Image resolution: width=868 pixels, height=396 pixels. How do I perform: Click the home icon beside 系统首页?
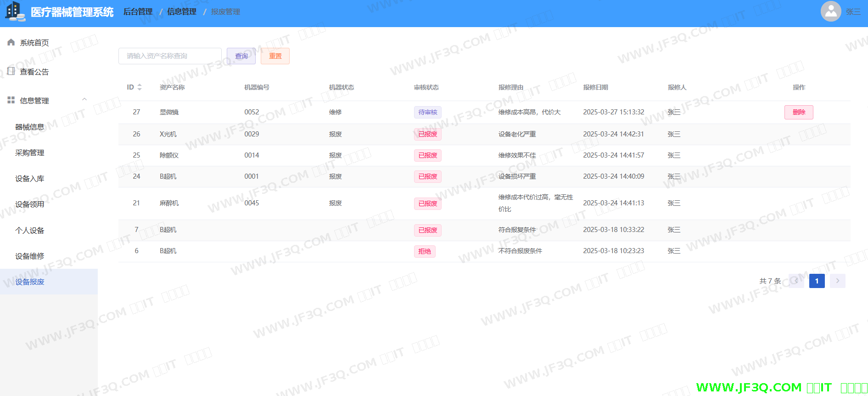[x=11, y=42]
